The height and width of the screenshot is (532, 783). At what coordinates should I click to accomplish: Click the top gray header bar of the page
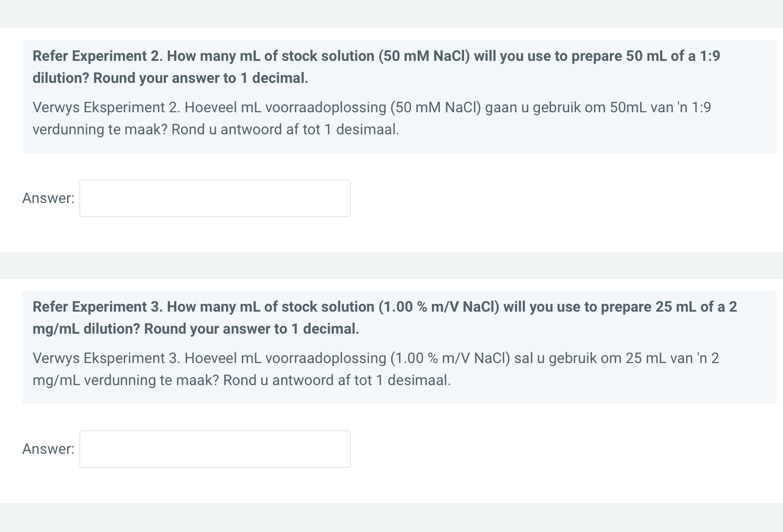391,14
